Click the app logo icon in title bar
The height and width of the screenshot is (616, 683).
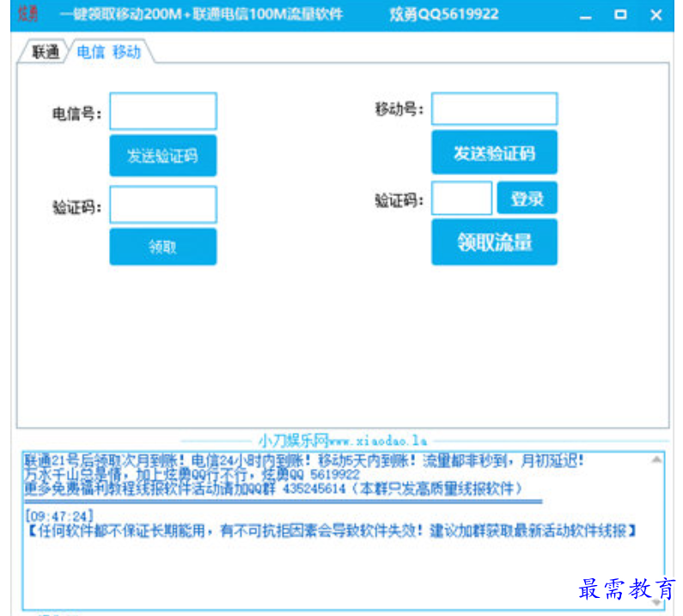(x=27, y=14)
